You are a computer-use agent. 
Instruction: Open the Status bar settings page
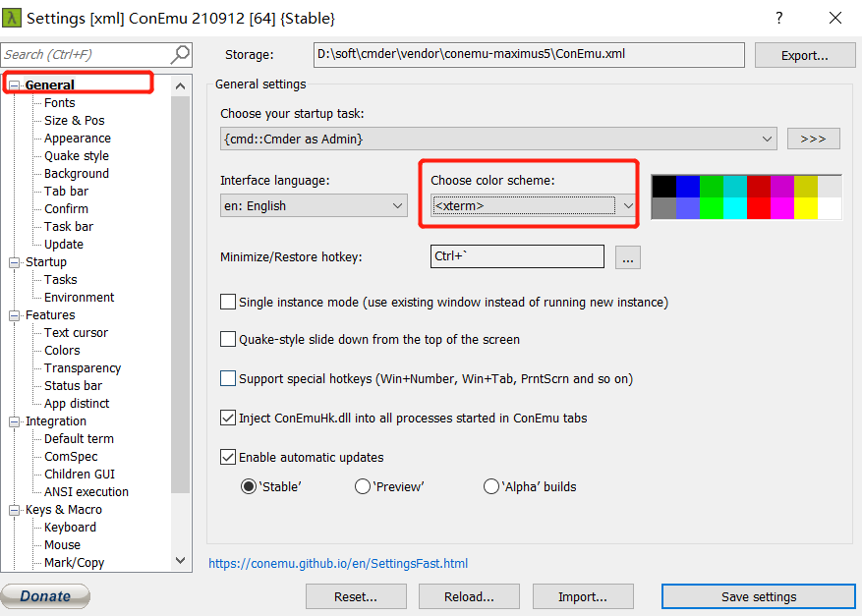coord(73,386)
